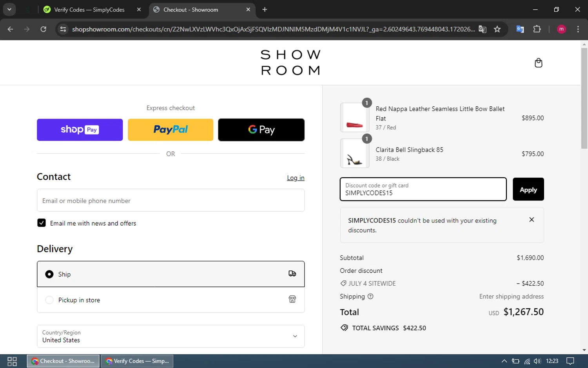The image size is (588, 368).
Task: Pay with Shop Pay button
Action: click(x=80, y=130)
